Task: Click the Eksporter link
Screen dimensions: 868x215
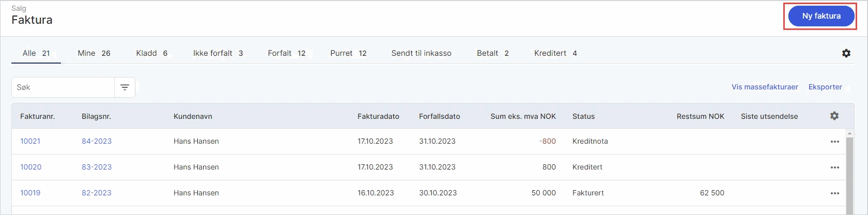Action: [825, 87]
